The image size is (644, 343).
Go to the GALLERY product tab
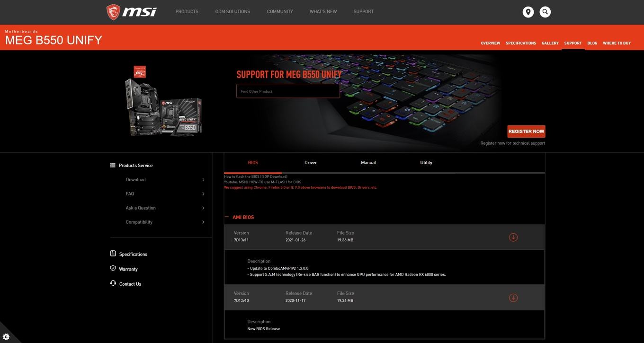[550, 43]
